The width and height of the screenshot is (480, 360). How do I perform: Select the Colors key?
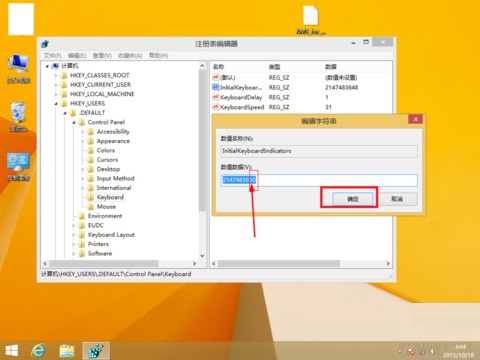[106, 150]
